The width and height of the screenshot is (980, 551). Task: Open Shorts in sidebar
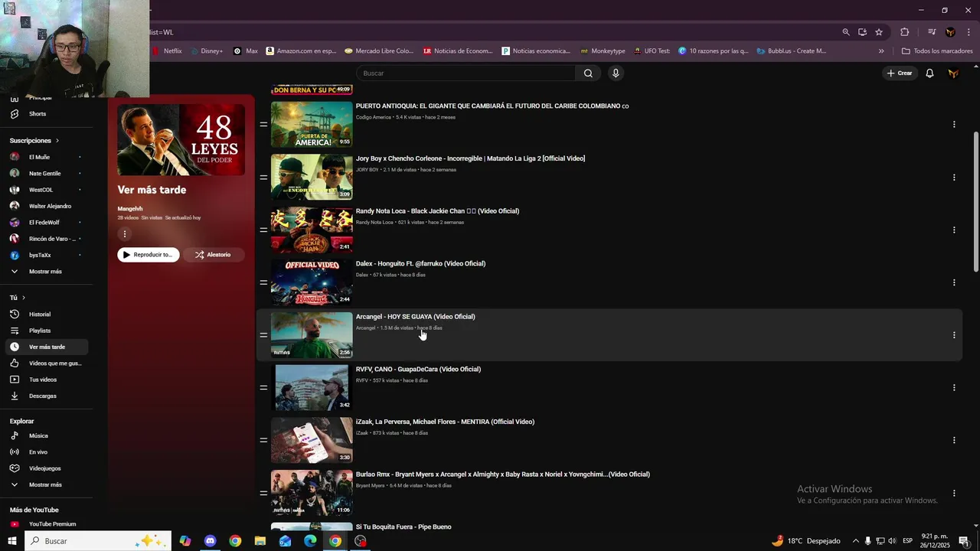pyautogui.click(x=38, y=114)
